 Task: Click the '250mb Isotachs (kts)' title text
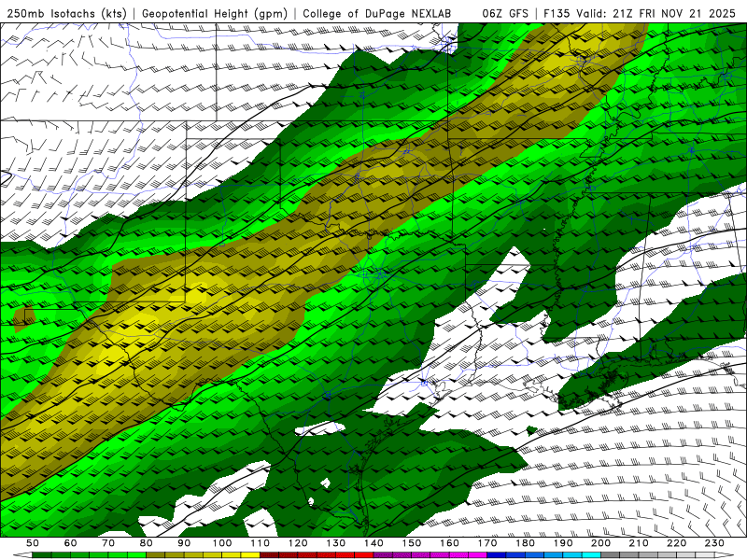(66, 13)
